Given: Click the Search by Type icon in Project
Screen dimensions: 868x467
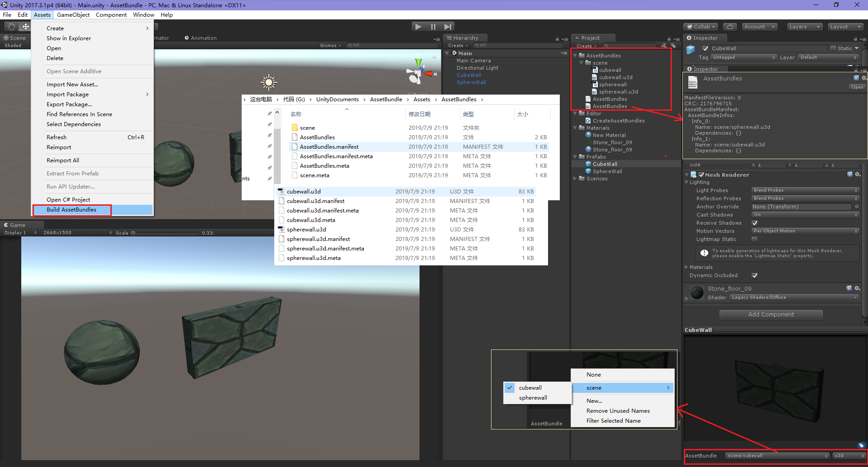Looking at the screenshot, I should (664, 46).
